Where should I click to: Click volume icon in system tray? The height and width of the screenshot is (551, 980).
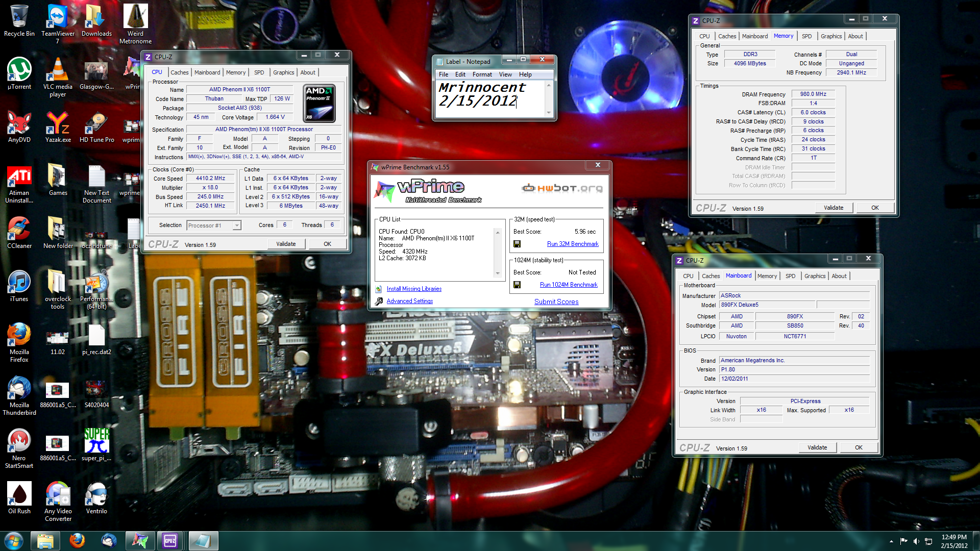click(916, 541)
